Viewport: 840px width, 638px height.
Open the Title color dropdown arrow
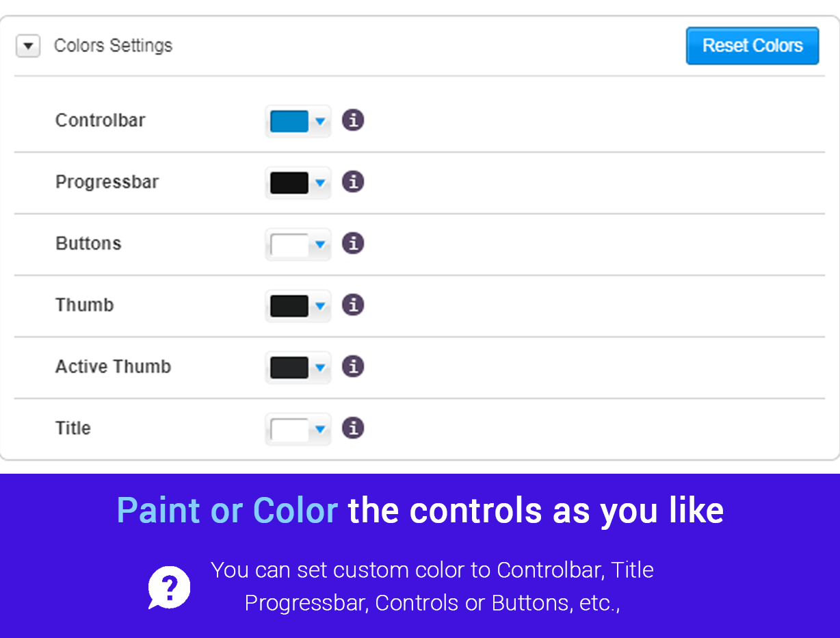tap(319, 430)
